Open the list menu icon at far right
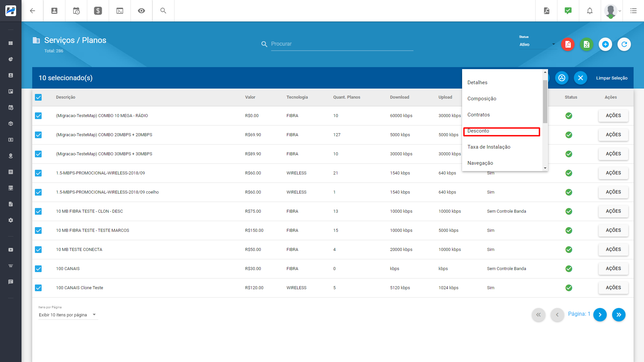Image resolution: width=644 pixels, height=362 pixels. click(x=633, y=11)
